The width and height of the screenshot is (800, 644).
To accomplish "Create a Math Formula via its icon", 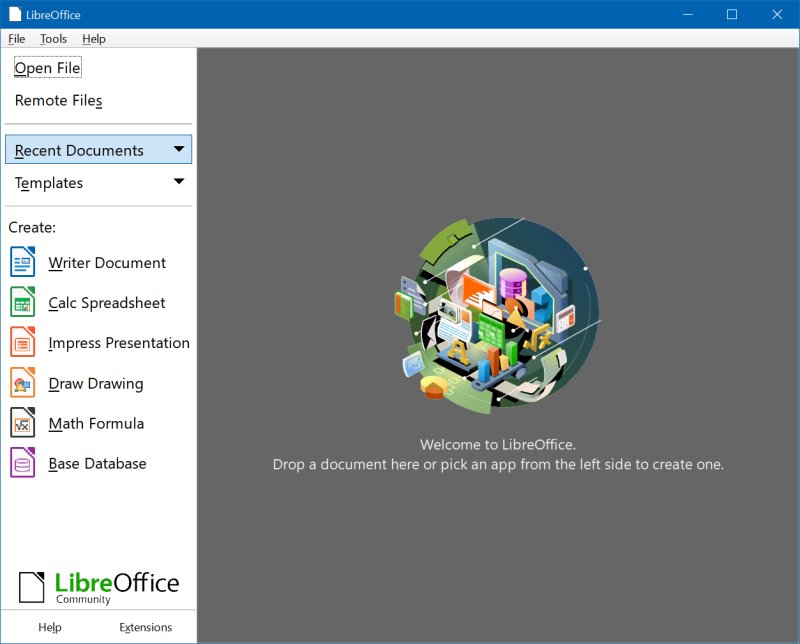I will pyautogui.click(x=25, y=423).
